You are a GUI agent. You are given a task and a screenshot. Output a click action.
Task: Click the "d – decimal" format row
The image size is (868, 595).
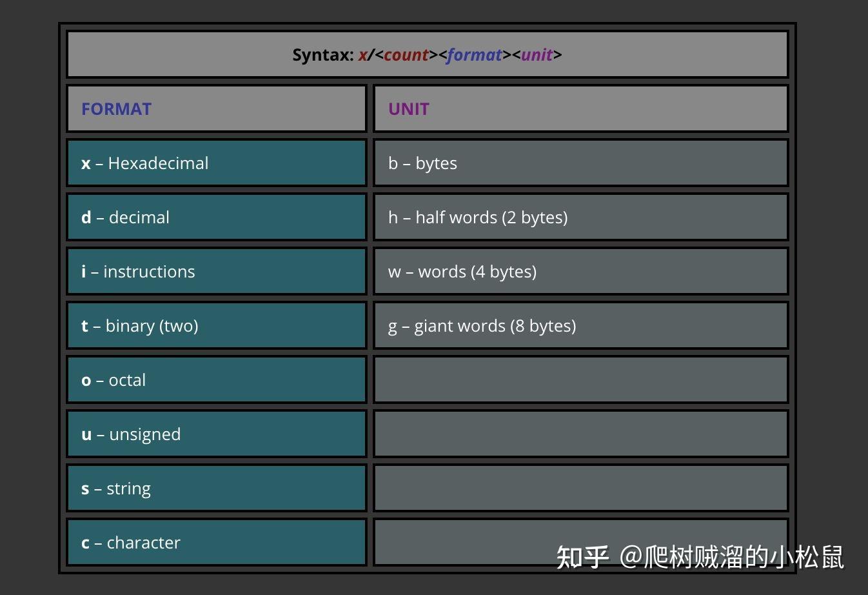pos(217,217)
